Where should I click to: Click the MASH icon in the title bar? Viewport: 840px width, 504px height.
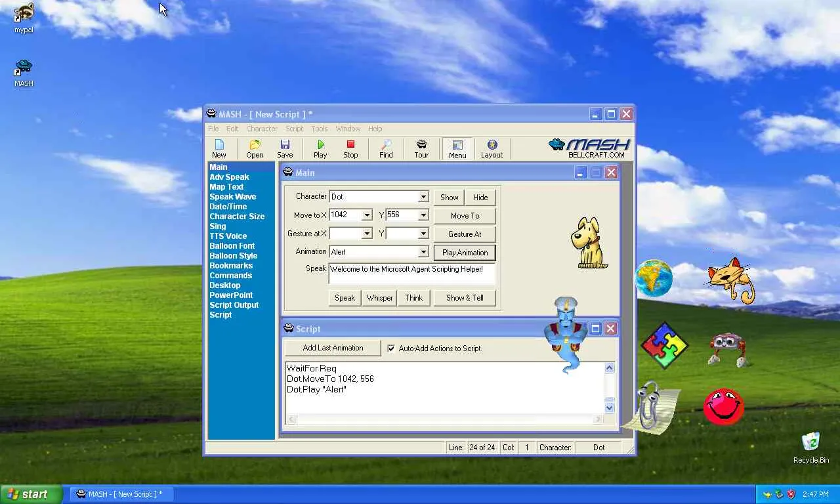pos(211,114)
